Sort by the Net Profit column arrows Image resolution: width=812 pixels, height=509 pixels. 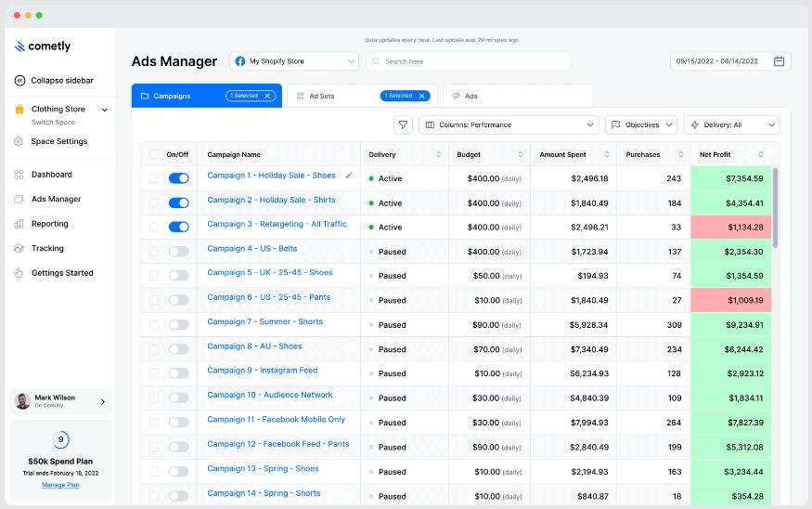[761, 154]
